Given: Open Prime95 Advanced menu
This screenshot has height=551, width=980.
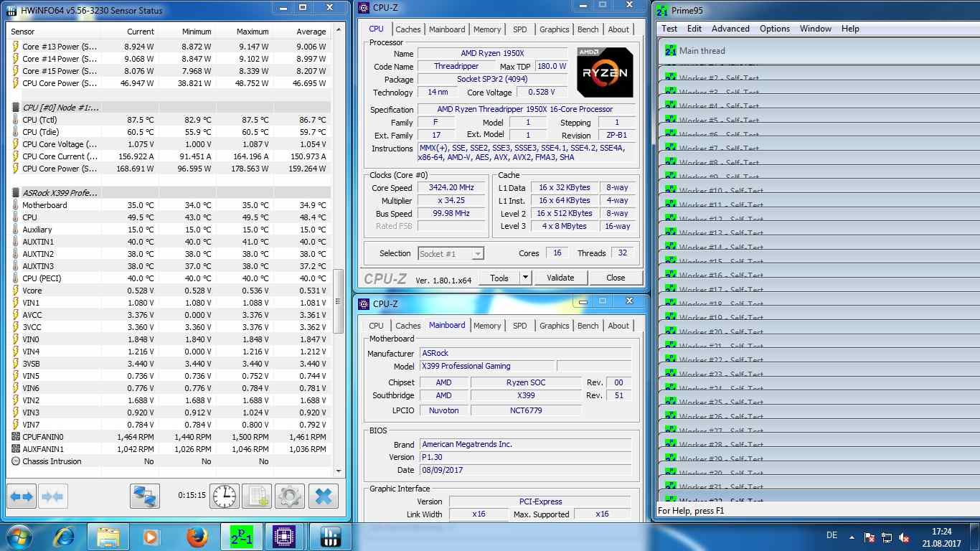Looking at the screenshot, I should pyautogui.click(x=730, y=29).
